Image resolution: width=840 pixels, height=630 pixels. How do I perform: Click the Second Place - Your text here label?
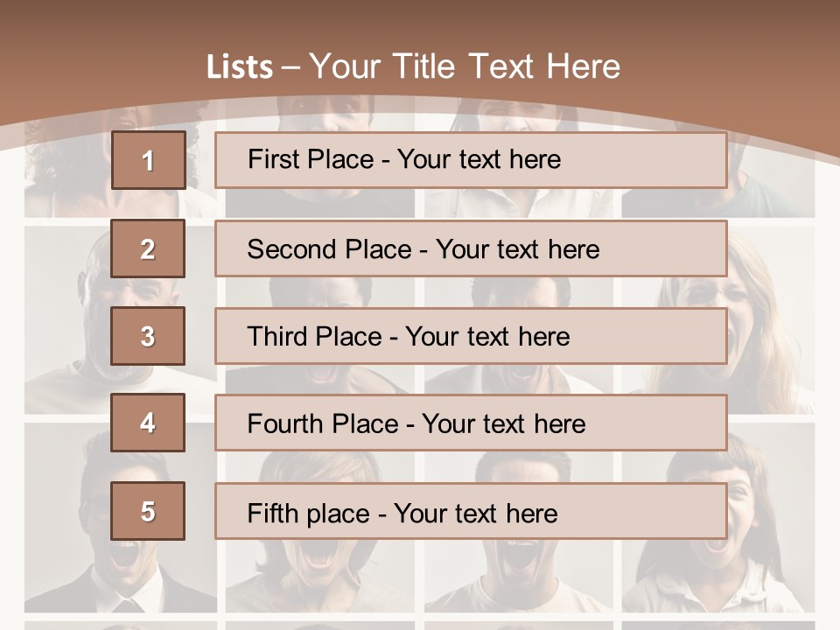423,249
